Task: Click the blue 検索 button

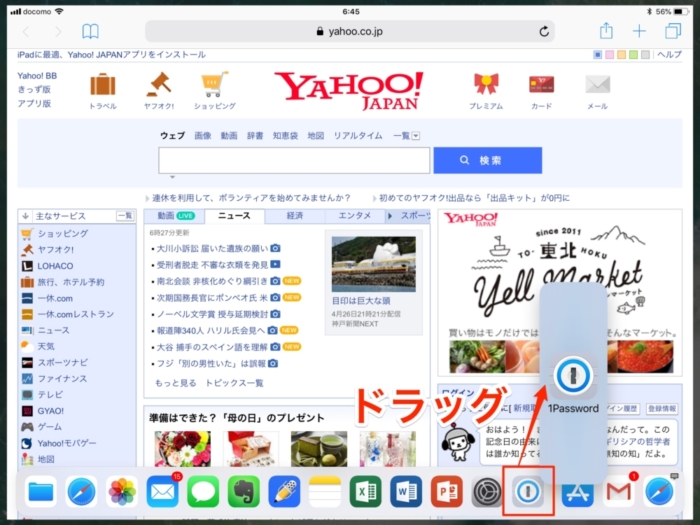Action: 488,160
